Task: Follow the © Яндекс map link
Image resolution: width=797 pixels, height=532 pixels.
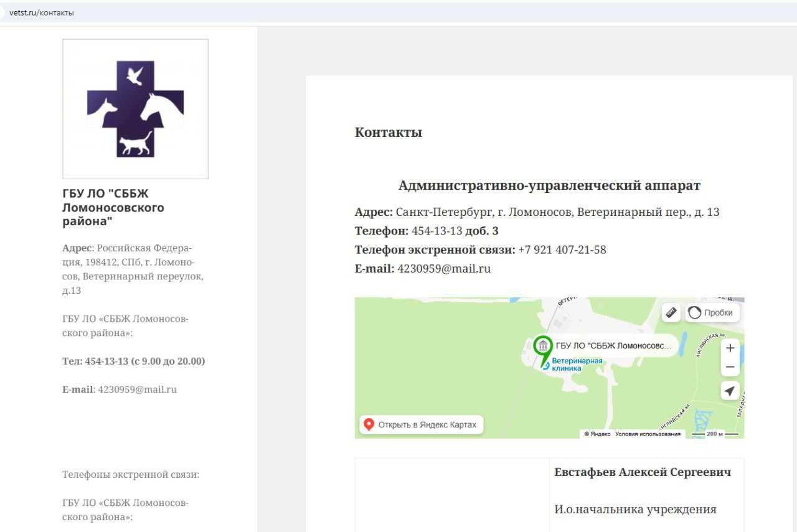Action: tap(597, 434)
